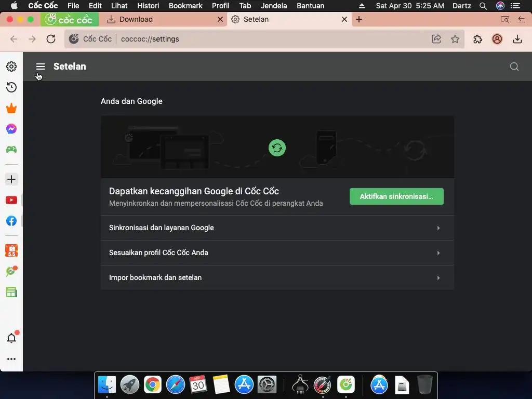The height and width of the screenshot is (399, 532).
Task: Open Finder from the Dock
Action: (107, 384)
